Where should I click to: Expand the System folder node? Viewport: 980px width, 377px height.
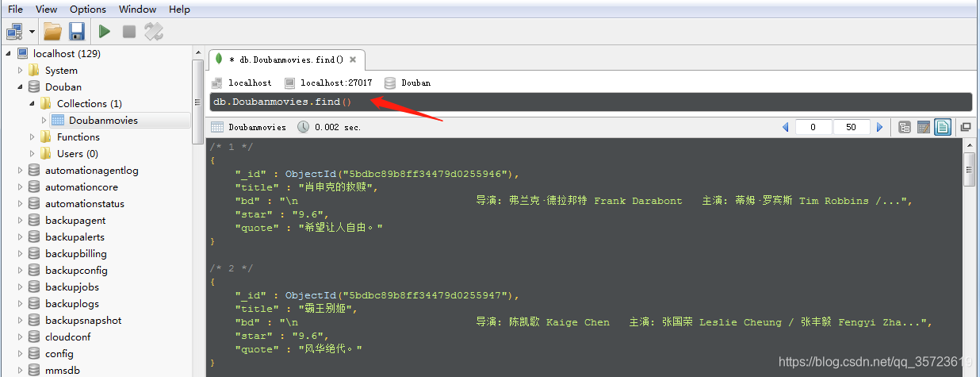point(21,70)
